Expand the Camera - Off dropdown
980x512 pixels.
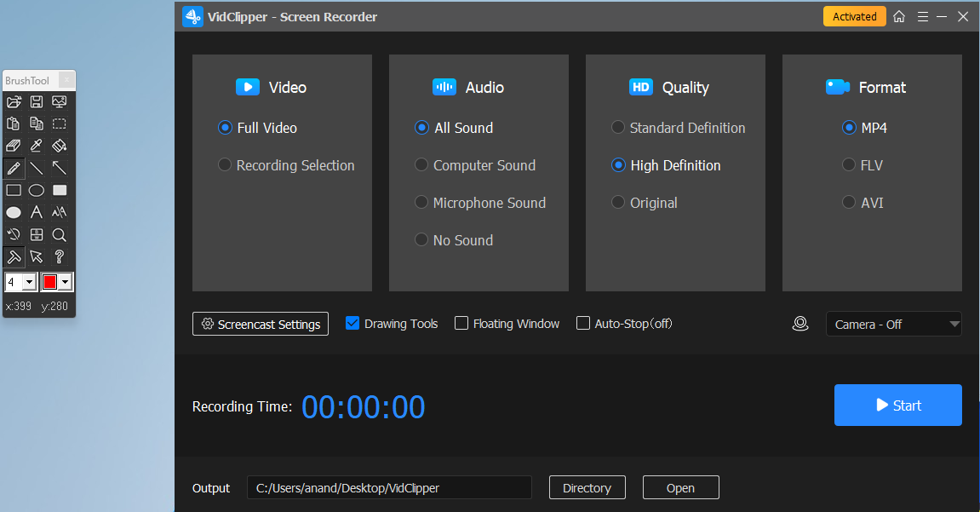click(893, 324)
